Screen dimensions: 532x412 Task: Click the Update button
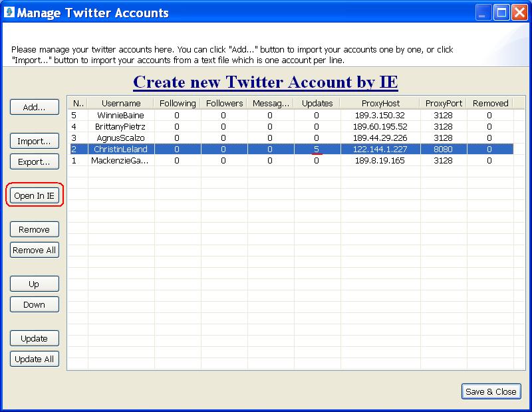point(35,338)
